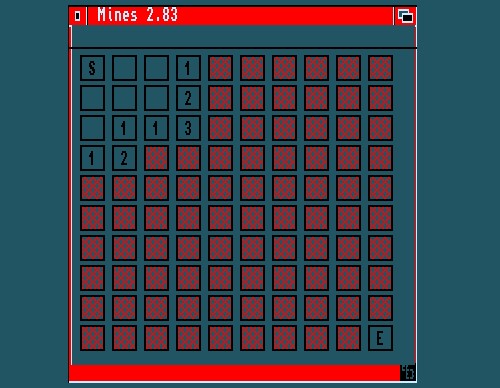Click the Amiga close gadget beside Mines title
The height and width of the screenshot is (388, 500).
(x=78, y=16)
